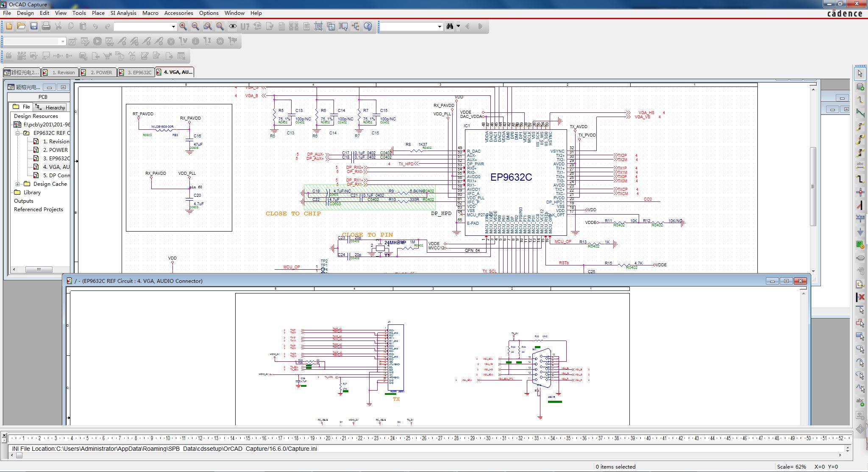The width and height of the screenshot is (868, 472).
Task: Select the Place Part tool on right toolbar
Action: click(861, 85)
